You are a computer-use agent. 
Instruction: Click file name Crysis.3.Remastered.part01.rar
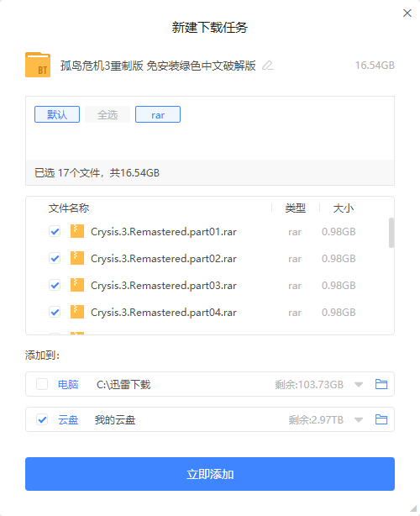[x=164, y=232]
